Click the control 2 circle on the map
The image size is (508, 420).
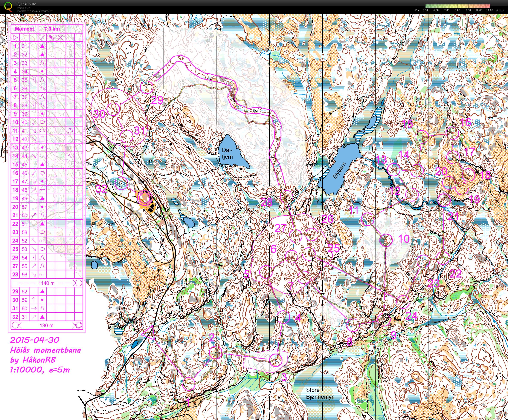(215, 353)
